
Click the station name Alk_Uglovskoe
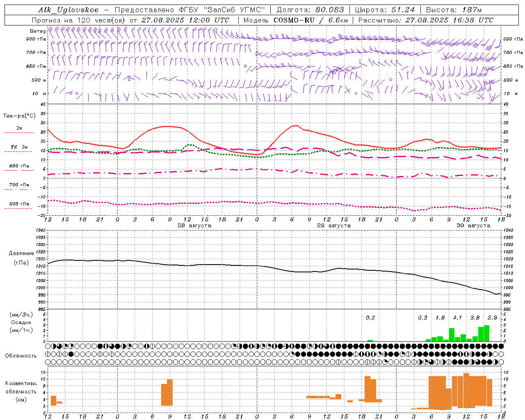(68, 10)
